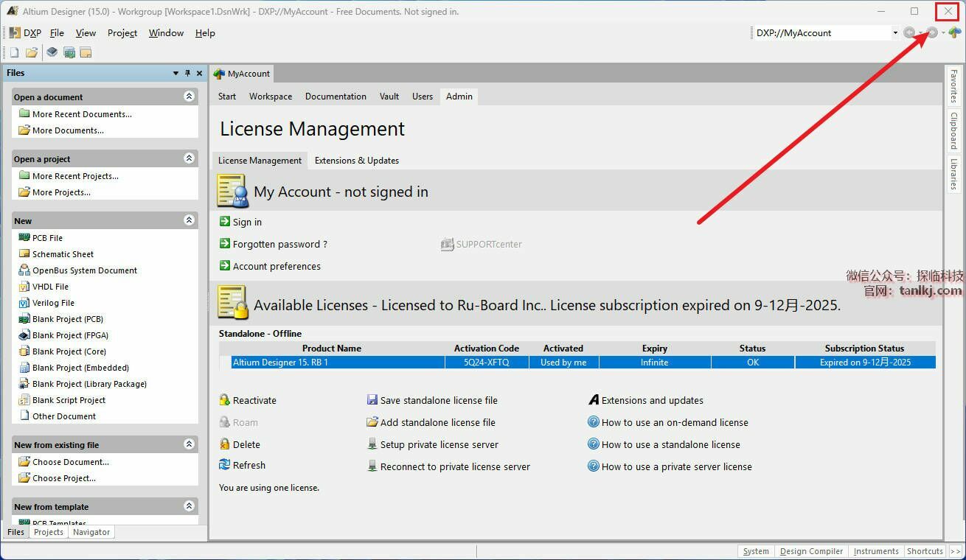Open the Help menu
Screen dimensions: 966x560
205,32
